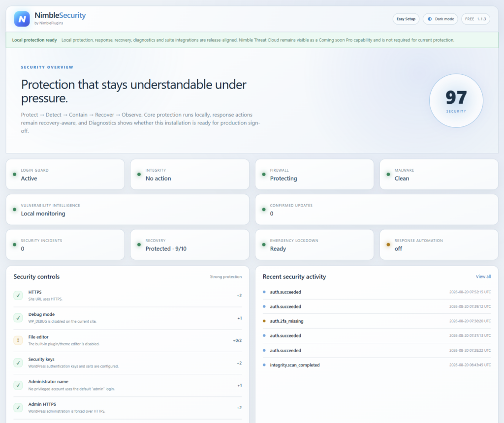The width and height of the screenshot is (504, 423).
Task: Open the Malware Clean card
Action: point(439,175)
